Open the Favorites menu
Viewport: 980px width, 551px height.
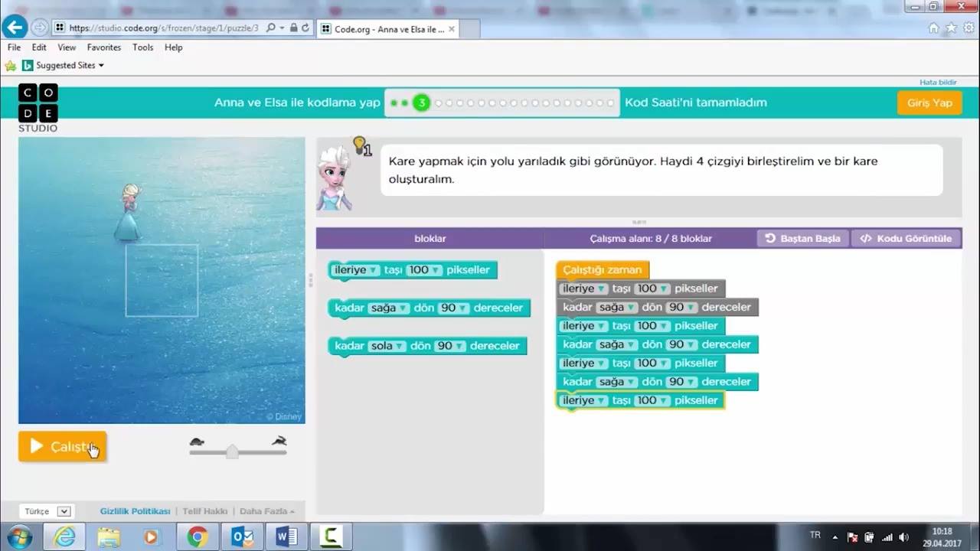[104, 47]
